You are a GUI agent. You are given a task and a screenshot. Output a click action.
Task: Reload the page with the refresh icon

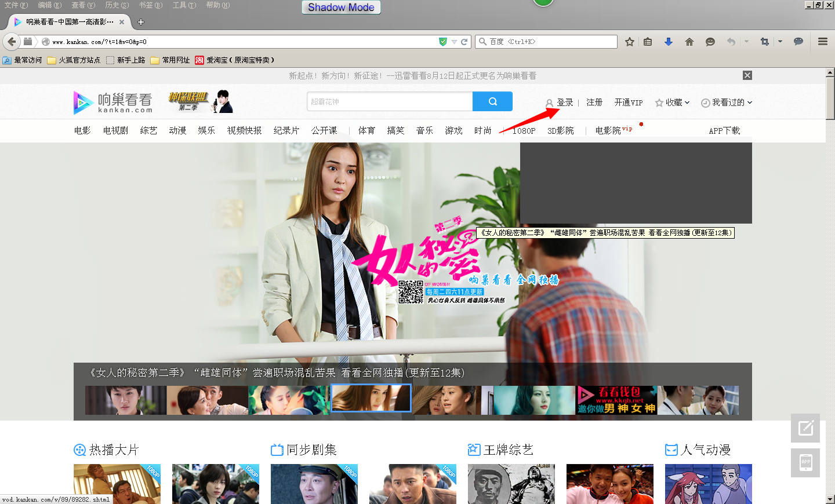click(464, 42)
